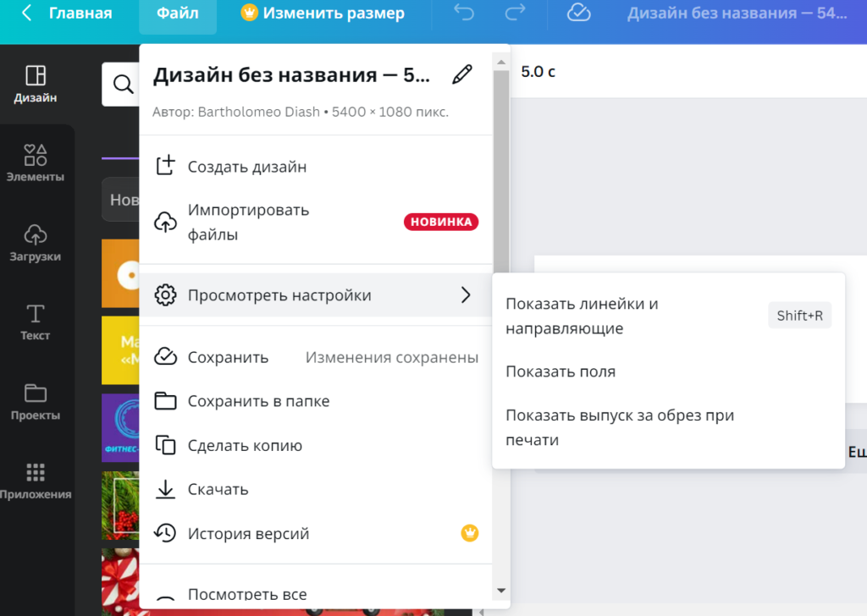
Task: Open the Проекты folder panel
Action: pos(36,403)
